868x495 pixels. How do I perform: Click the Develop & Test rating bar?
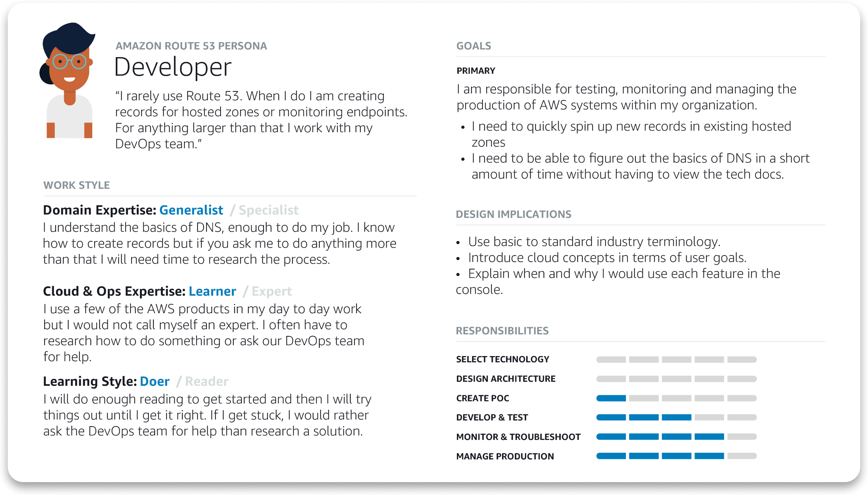tap(676, 417)
